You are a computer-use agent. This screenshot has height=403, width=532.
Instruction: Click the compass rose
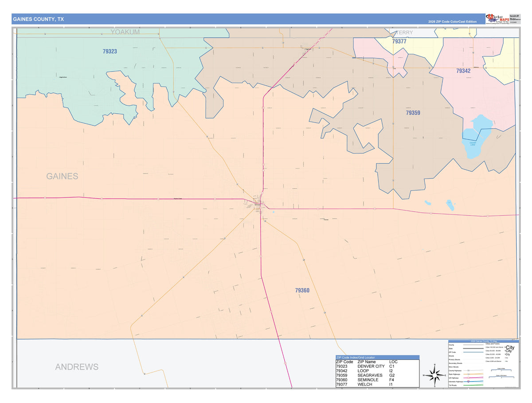434,375
